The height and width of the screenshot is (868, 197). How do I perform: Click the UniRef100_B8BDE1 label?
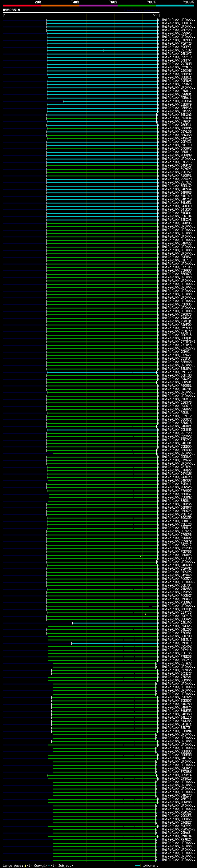(177, 77)
